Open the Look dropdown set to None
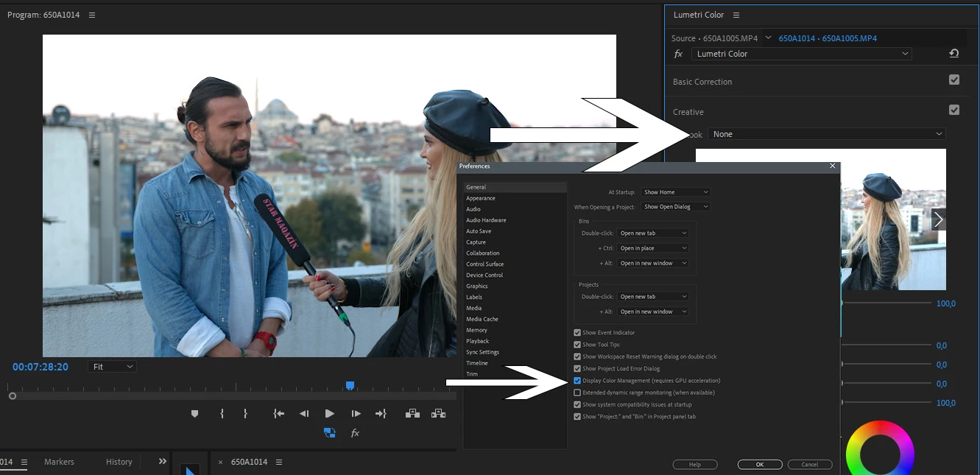Image resolution: width=980 pixels, height=475 pixels. (x=827, y=134)
